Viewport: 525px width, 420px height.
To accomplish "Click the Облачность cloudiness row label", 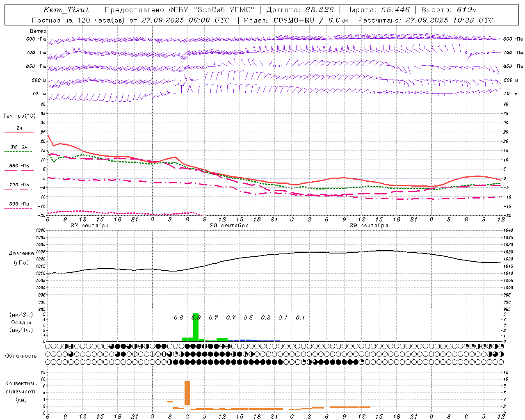I will click(21, 356).
